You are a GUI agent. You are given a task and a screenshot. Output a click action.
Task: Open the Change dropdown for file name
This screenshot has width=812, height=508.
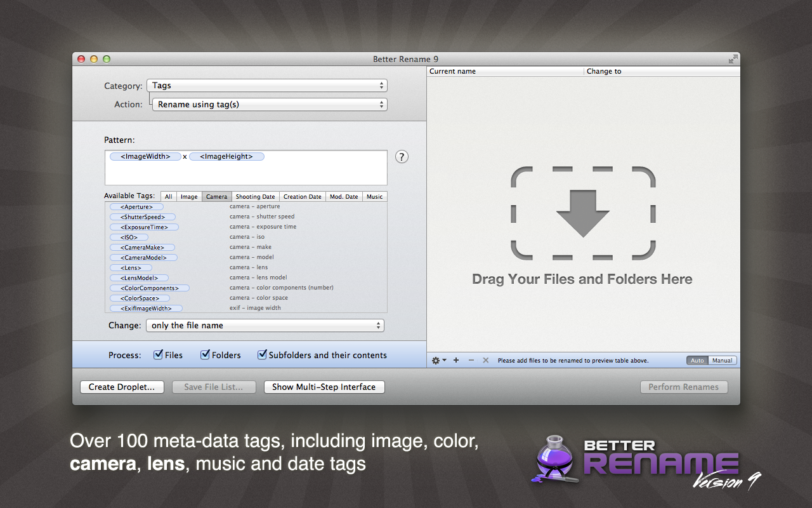pyautogui.click(x=265, y=326)
